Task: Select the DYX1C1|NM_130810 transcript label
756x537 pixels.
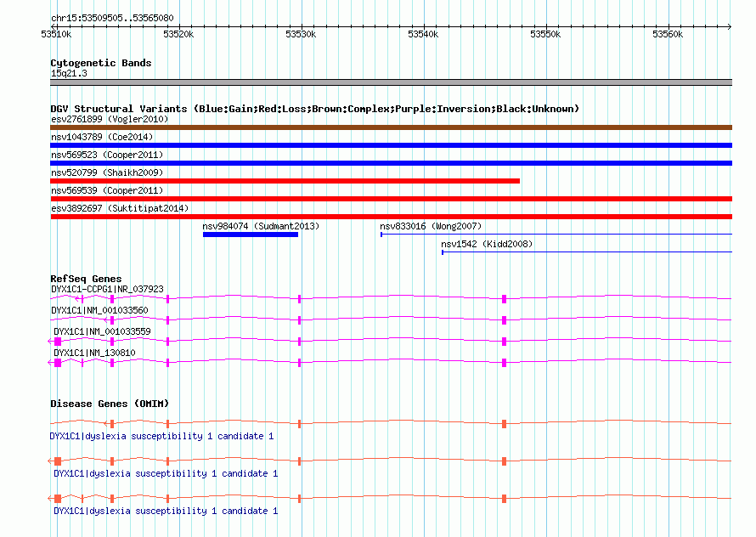Action: [x=94, y=353]
